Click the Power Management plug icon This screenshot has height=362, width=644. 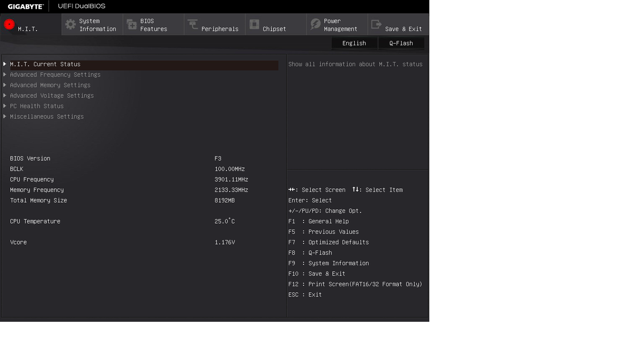(316, 25)
